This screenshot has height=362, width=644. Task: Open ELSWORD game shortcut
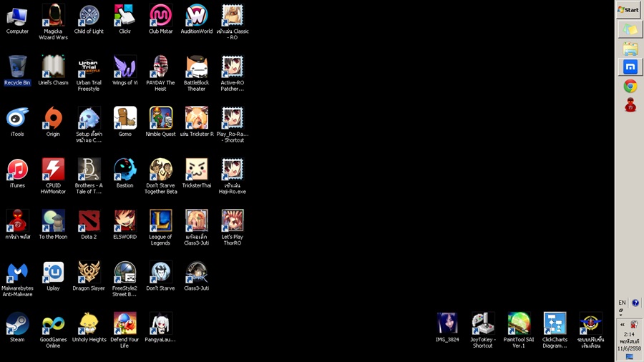[125, 225]
